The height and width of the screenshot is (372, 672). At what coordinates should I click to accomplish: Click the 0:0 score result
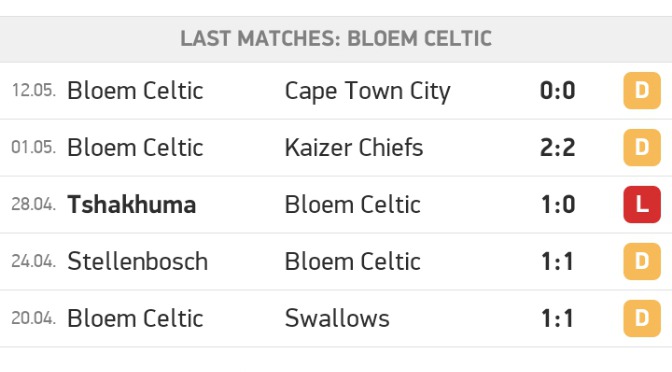(x=557, y=91)
